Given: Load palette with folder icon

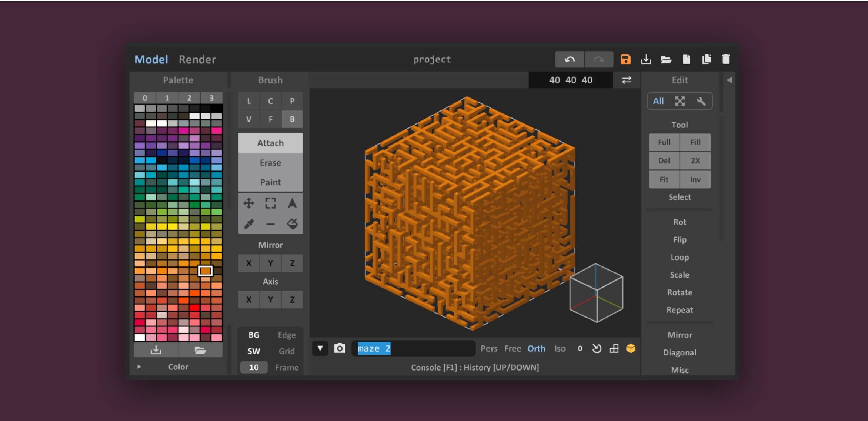Looking at the screenshot, I should coord(200,350).
